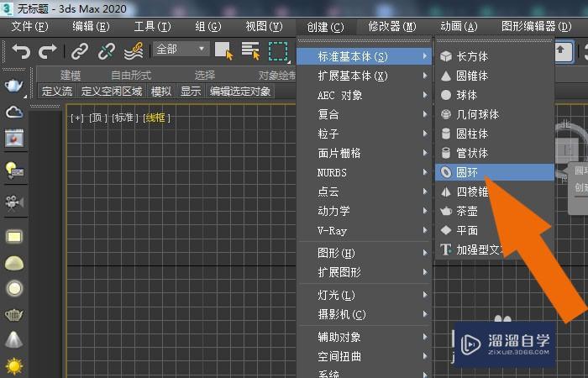Open the 全部 selection filter dropdown
588x378 pixels.
(181, 49)
